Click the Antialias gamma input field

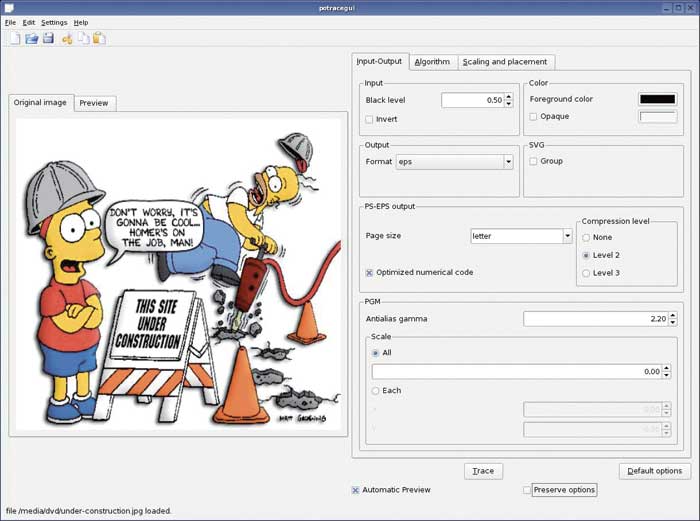coord(594,319)
